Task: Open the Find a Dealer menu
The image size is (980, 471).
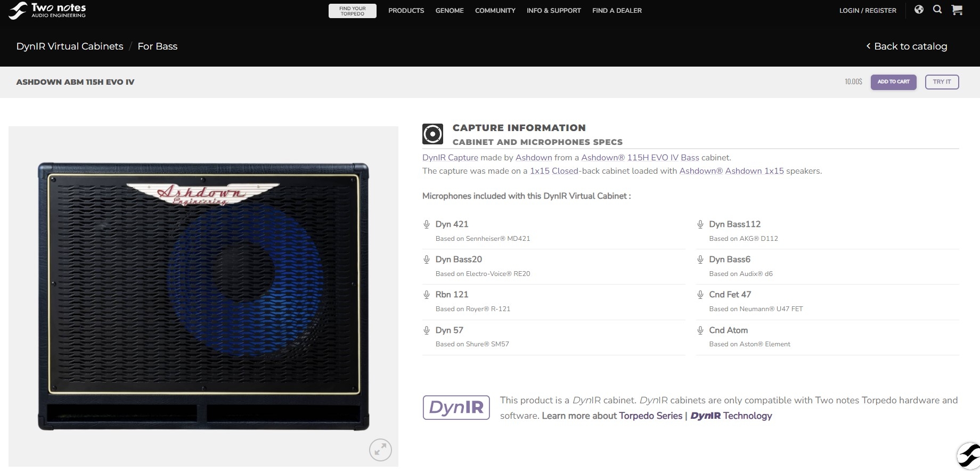Action: click(x=617, y=11)
